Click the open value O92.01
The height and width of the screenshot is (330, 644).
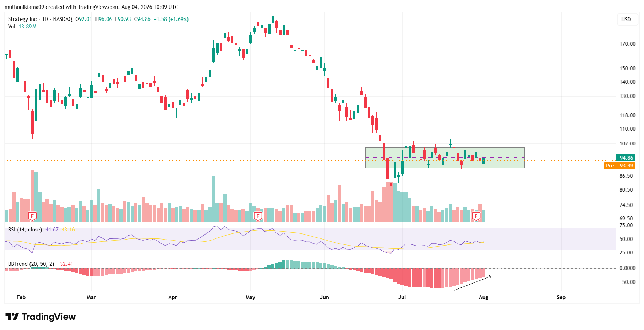83,19
